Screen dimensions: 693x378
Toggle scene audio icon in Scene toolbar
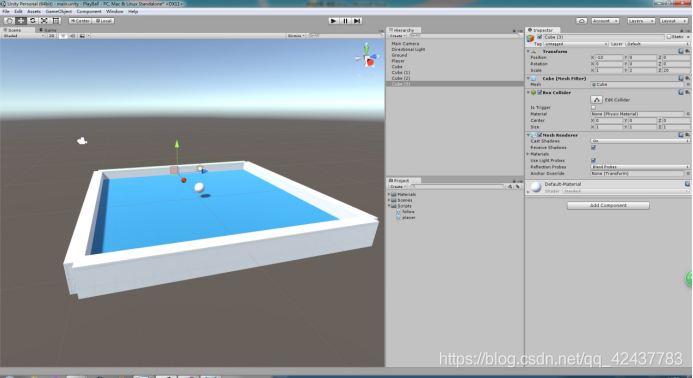pyautogui.click(x=72, y=36)
